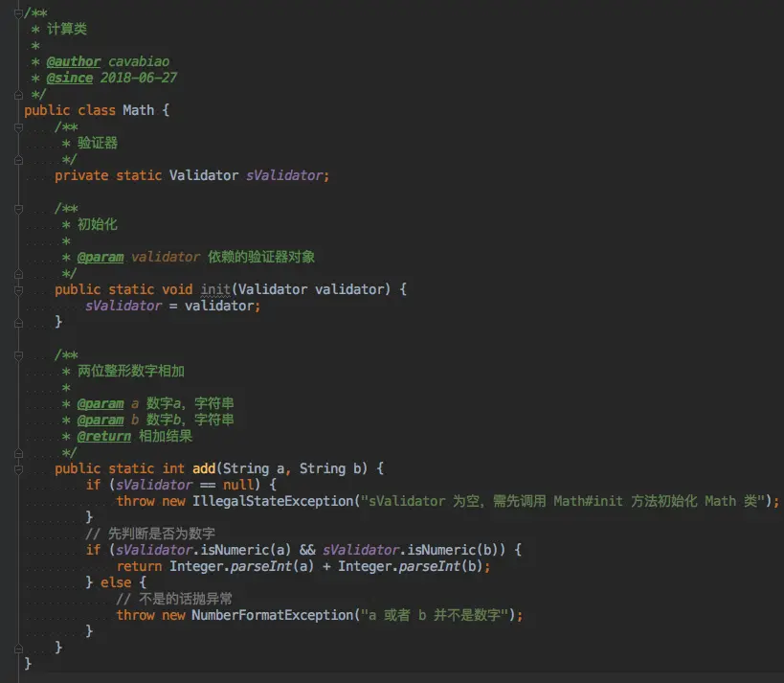Collapse the if sValidator null check block
This screenshot has height=683, width=784.
pyautogui.click(x=17, y=485)
